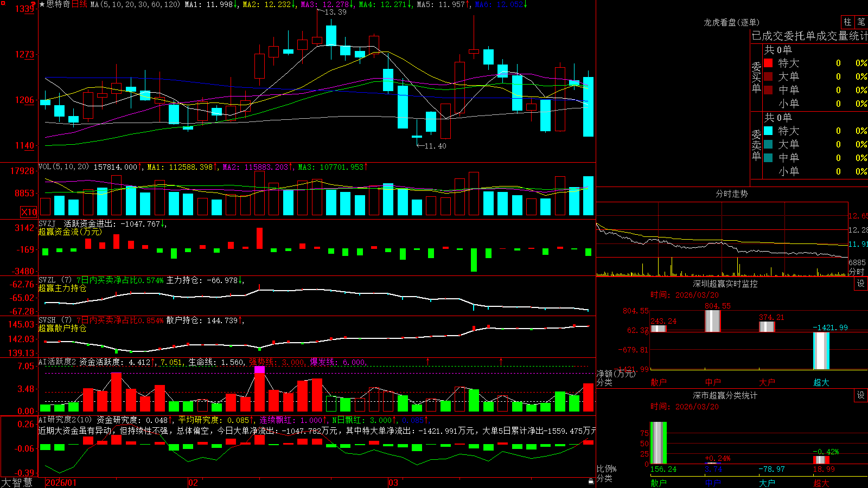Viewport: 868px width, 488px height.
Task: Click the 大智慧 logo
Action: click(x=17, y=483)
